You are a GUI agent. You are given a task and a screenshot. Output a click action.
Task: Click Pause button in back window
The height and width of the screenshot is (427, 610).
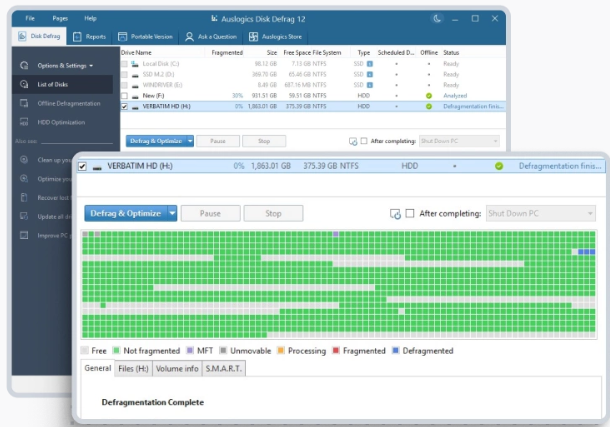(218, 141)
